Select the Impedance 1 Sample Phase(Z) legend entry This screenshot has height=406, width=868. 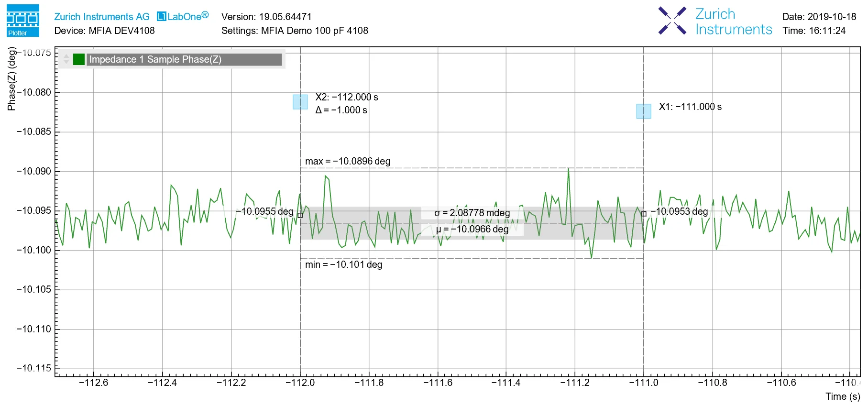point(184,59)
